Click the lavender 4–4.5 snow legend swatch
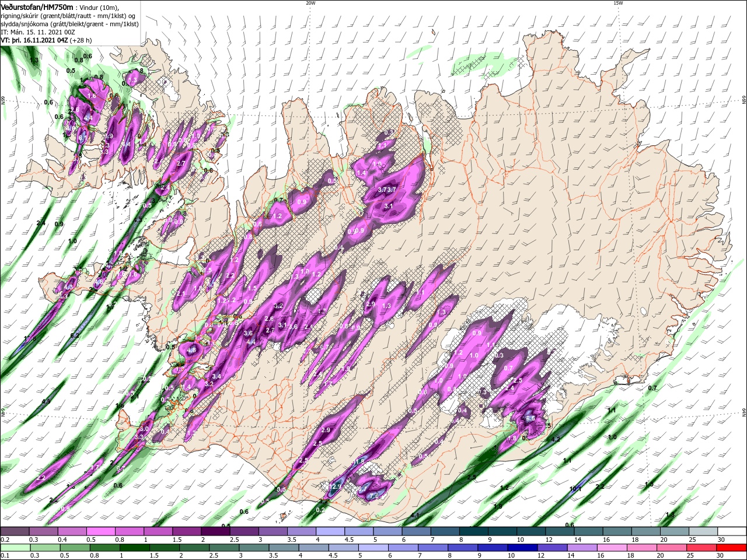The height and width of the screenshot is (560, 747). pos(330,531)
